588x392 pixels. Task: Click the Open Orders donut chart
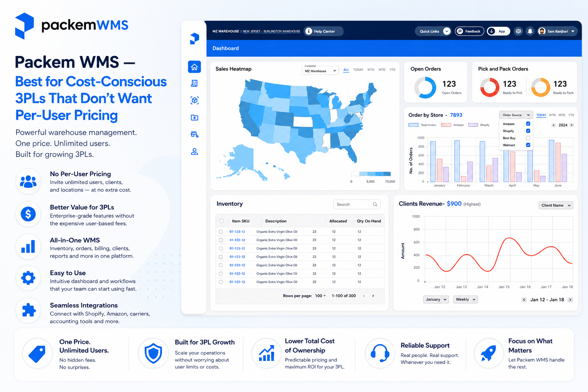pyautogui.click(x=425, y=87)
